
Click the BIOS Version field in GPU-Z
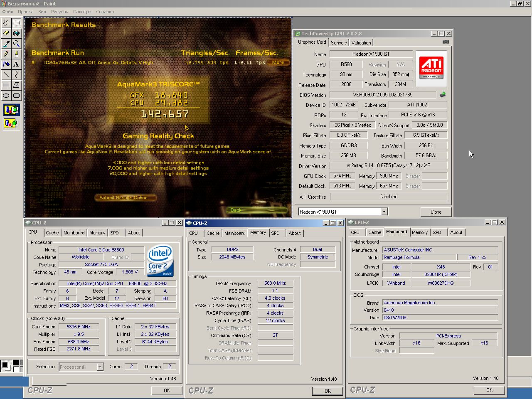click(x=383, y=95)
